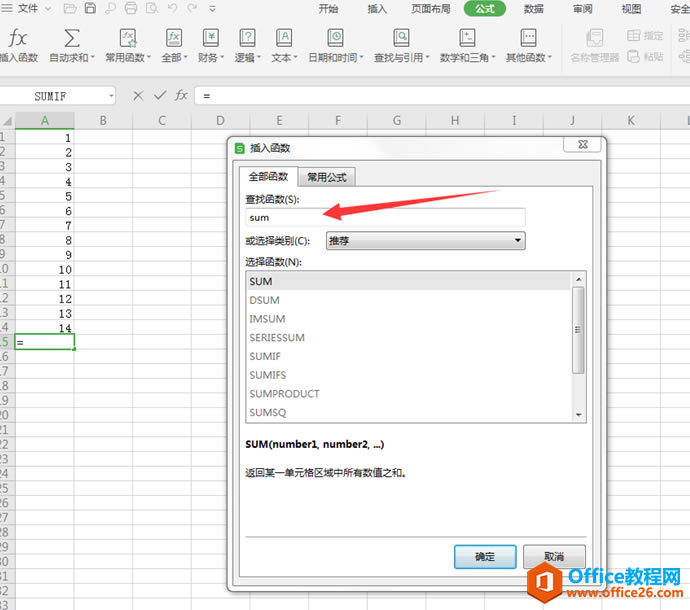Switch to the 数据 ribbon tab

(533, 9)
